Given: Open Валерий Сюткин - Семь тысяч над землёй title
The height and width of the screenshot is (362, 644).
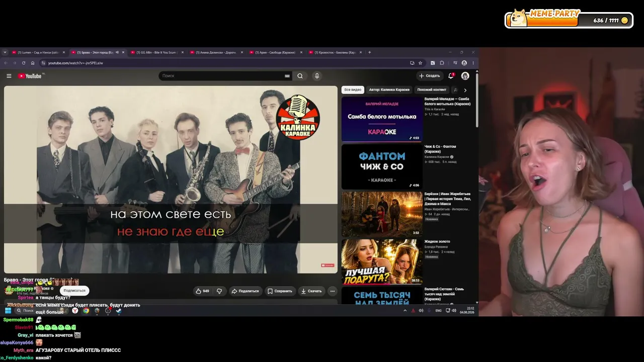Looking at the screenshot, I should [444, 294].
